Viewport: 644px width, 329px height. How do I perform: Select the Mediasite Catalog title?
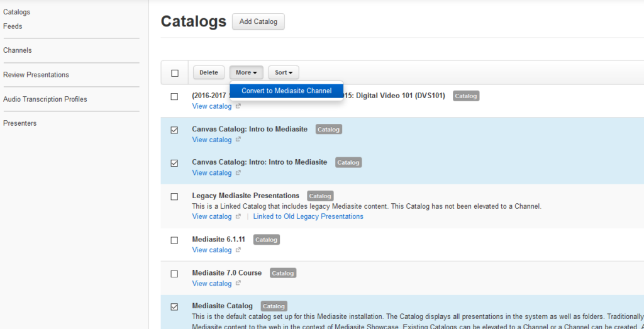222,306
